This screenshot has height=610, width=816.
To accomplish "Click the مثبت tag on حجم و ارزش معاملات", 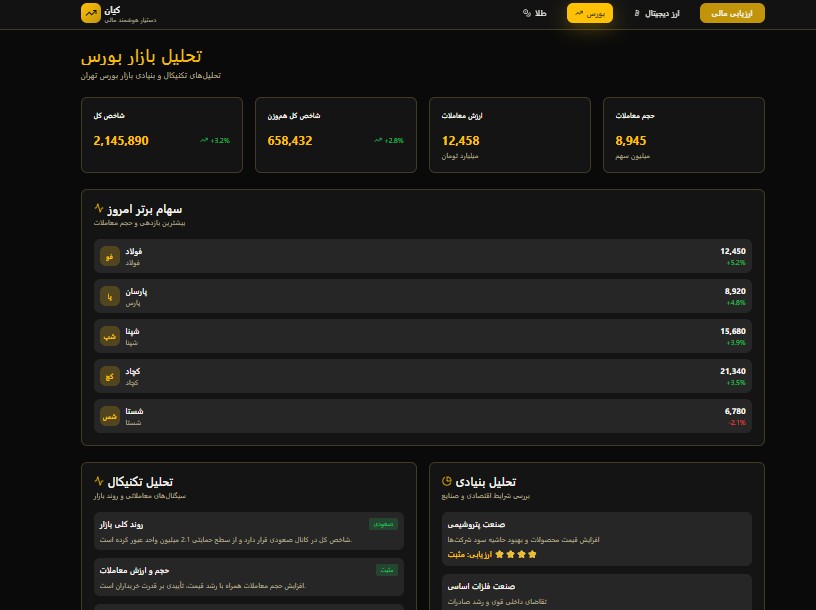I will click(x=385, y=569).
